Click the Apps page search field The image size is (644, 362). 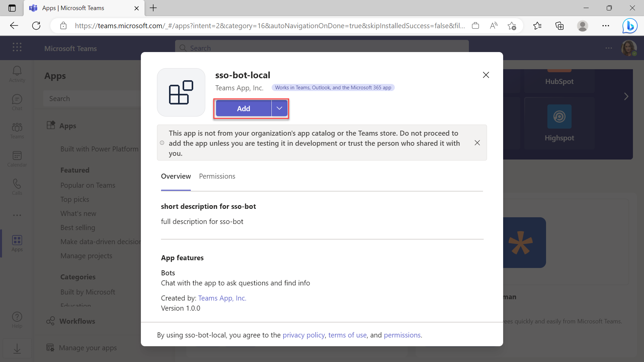92,99
